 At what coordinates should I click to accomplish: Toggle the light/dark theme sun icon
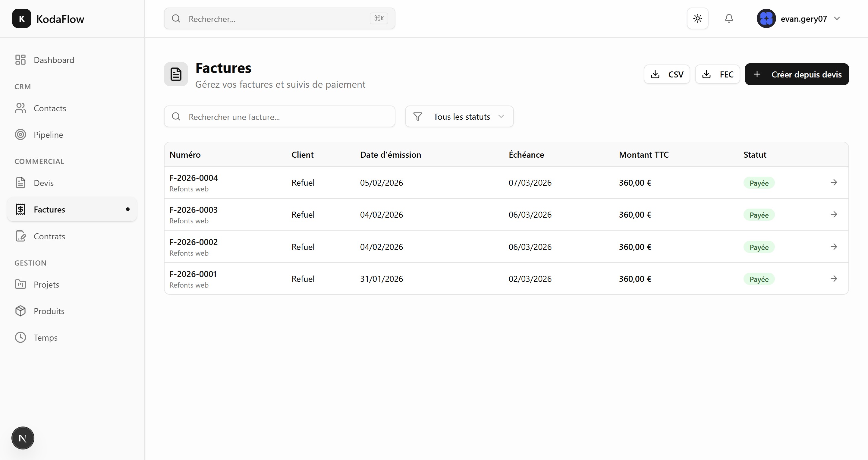pyautogui.click(x=697, y=18)
